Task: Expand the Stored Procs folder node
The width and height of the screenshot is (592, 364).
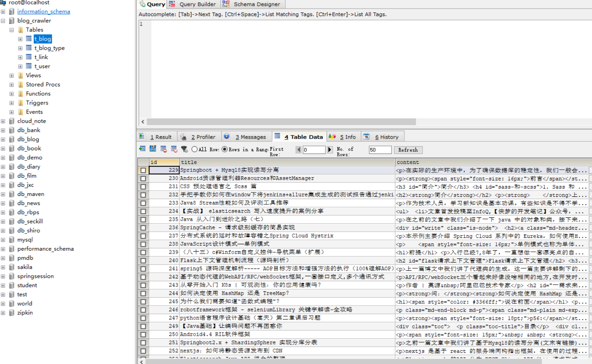Action: tap(12, 85)
